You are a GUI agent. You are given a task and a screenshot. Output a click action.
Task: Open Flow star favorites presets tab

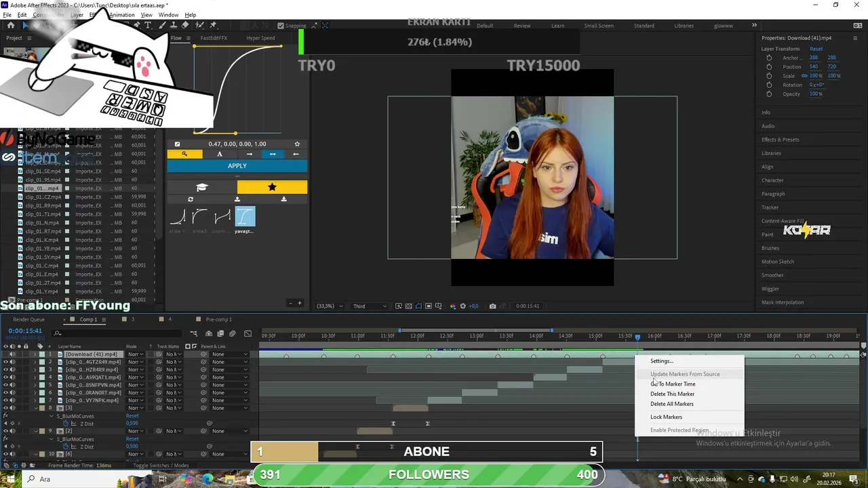(272, 187)
